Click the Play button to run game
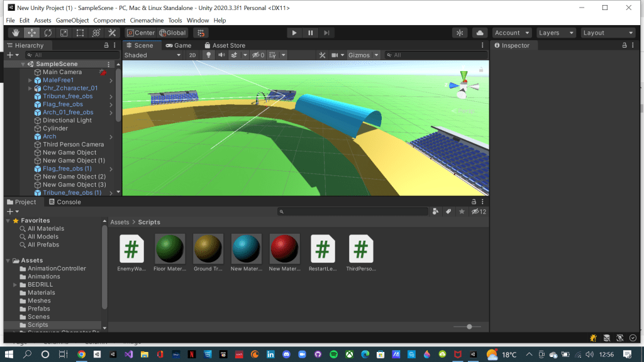This screenshot has height=362, width=644. coord(294,33)
